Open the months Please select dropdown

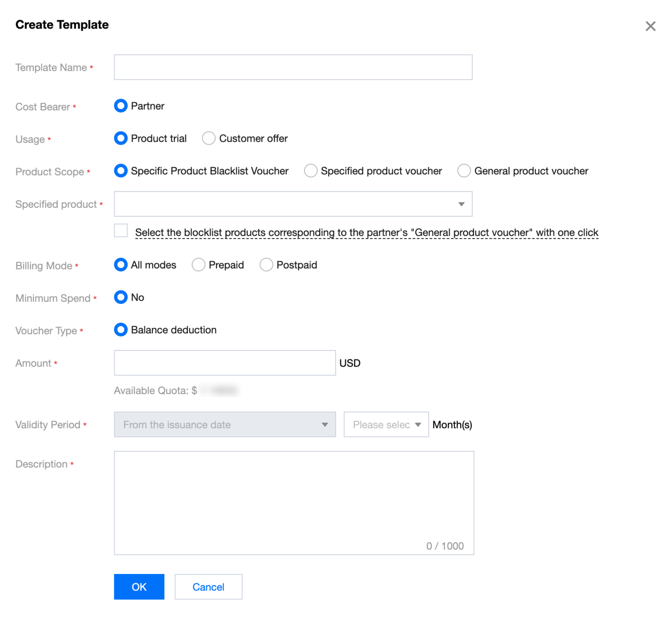point(386,425)
